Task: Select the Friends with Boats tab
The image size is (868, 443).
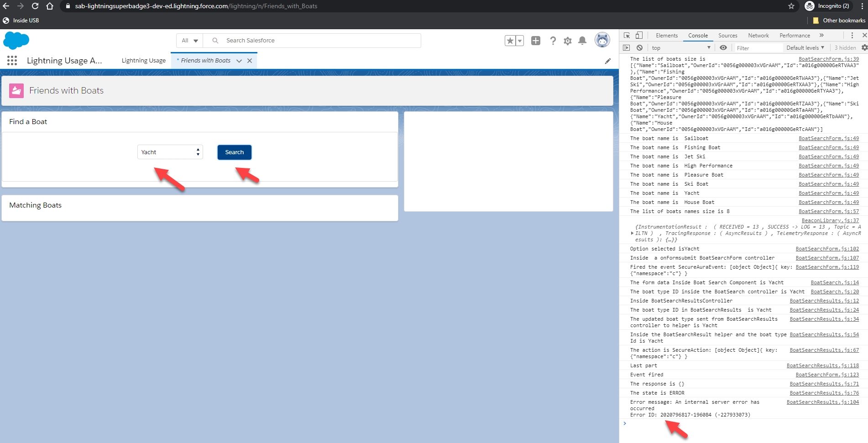Action: click(x=206, y=61)
